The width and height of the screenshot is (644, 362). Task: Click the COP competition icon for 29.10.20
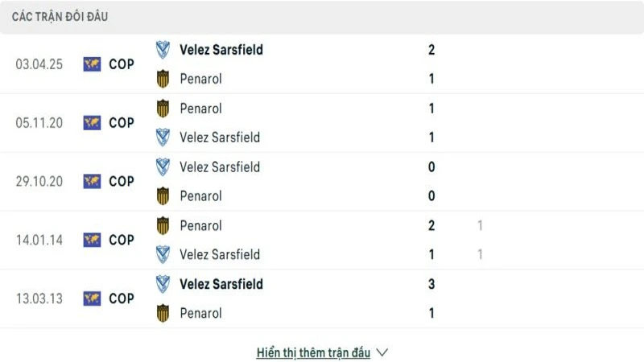(x=92, y=182)
